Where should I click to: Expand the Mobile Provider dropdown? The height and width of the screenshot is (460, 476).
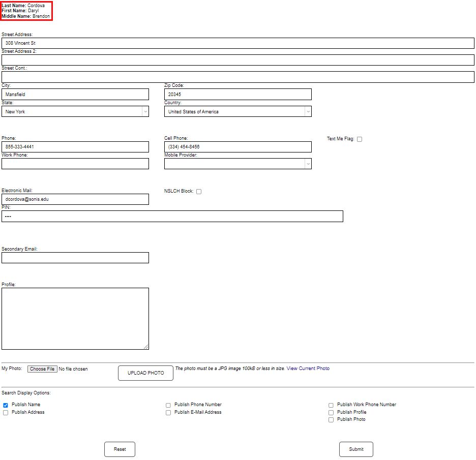308,163
